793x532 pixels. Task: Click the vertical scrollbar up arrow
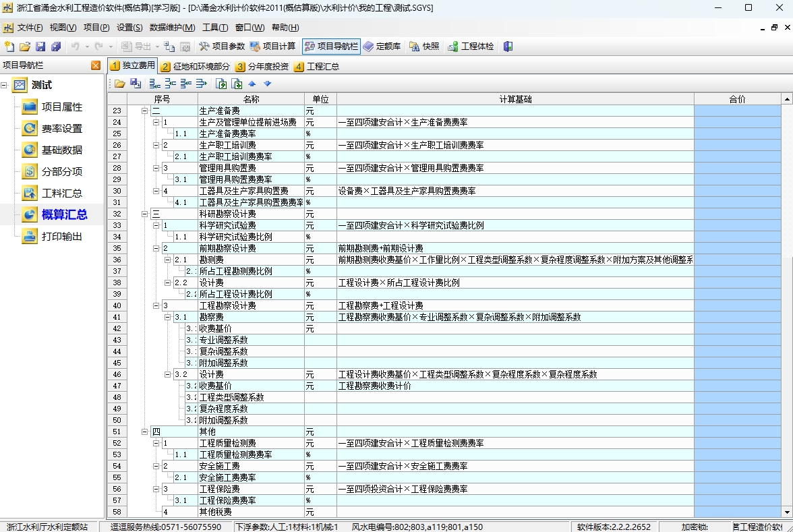pos(787,99)
